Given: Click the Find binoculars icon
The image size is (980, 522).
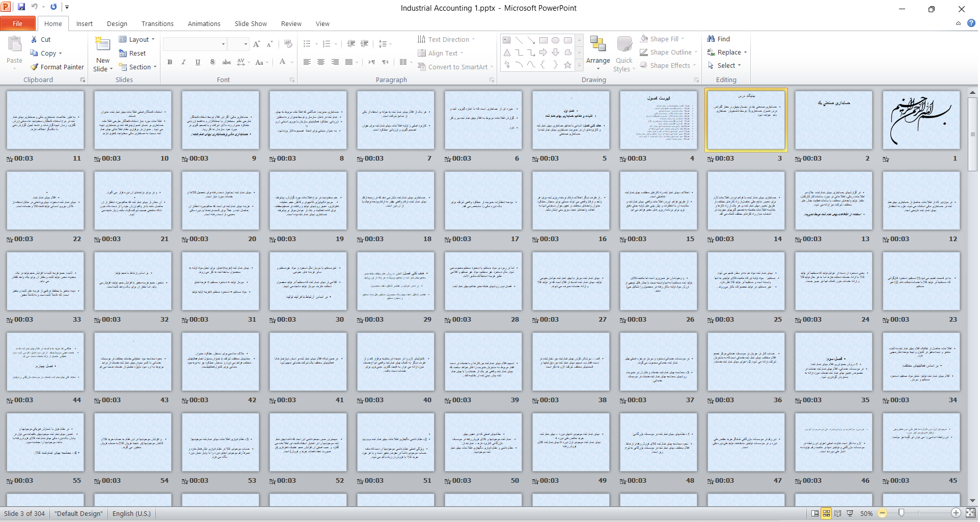Looking at the screenshot, I should (711, 39).
